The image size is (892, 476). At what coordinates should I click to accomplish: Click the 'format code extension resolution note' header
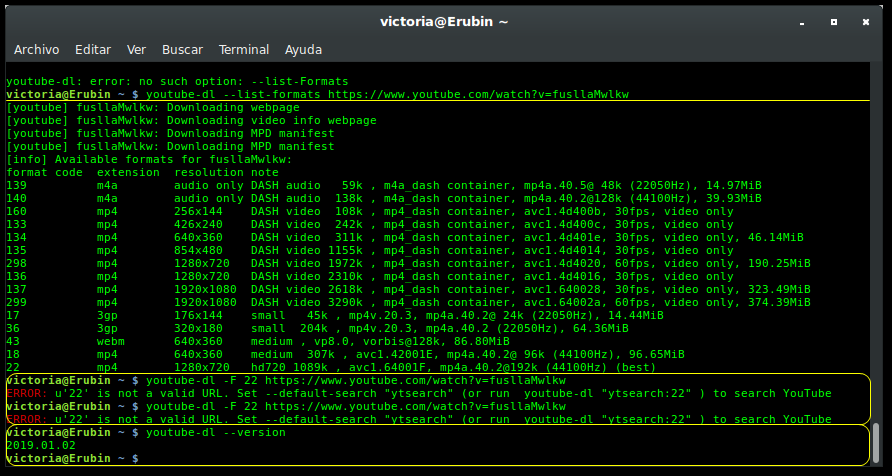pos(142,172)
